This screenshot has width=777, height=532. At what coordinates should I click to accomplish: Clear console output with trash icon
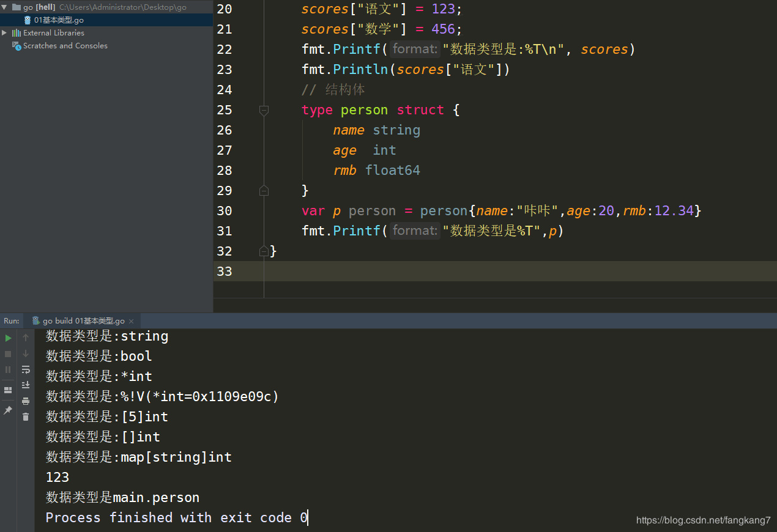pos(26,417)
